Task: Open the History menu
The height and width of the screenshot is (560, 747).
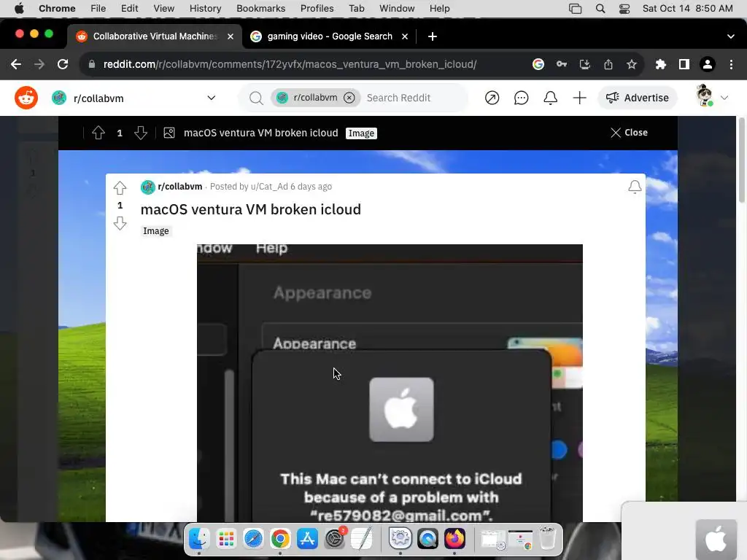Action: click(x=205, y=9)
